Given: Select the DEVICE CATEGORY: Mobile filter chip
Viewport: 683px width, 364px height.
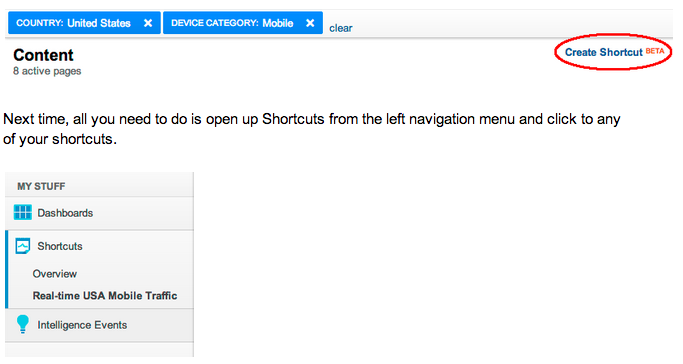Looking at the screenshot, I should (243, 23).
